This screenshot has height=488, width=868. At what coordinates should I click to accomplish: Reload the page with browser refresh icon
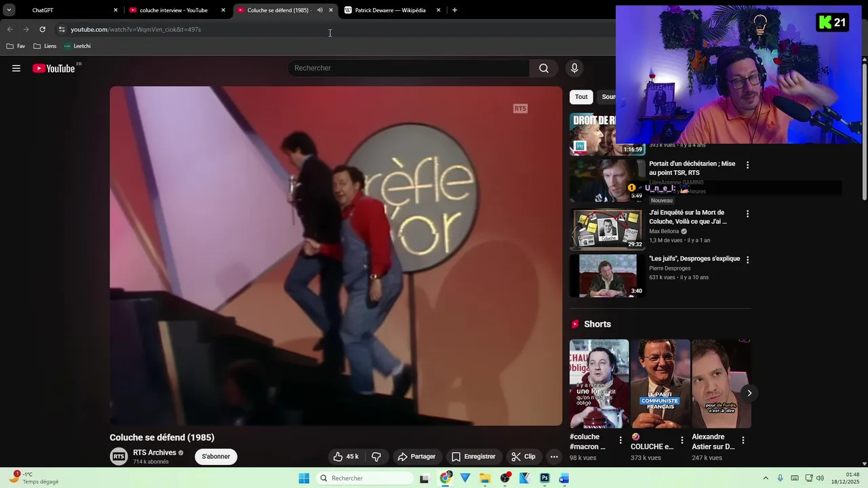42,29
